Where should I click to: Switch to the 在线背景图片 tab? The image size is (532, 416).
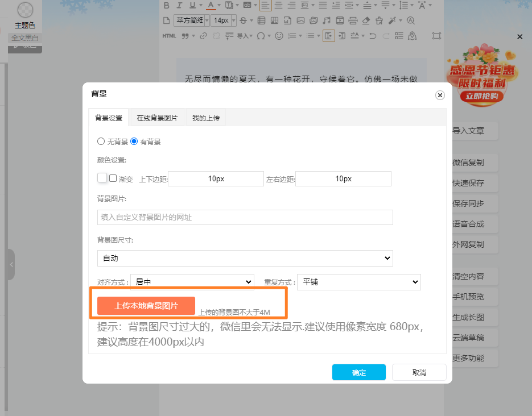(x=157, y=118)
